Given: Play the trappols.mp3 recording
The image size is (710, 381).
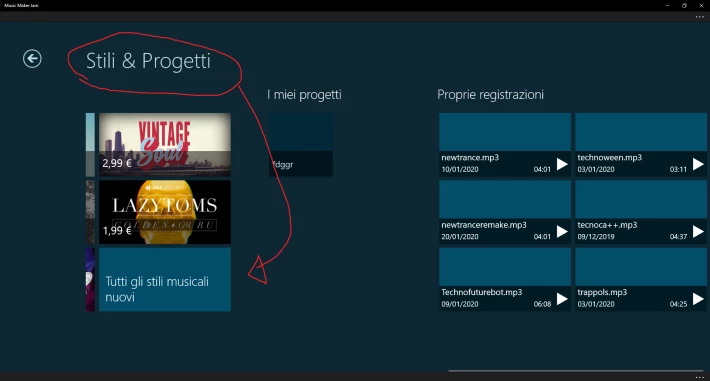Looking at the screenshot, I should [698, 299].
